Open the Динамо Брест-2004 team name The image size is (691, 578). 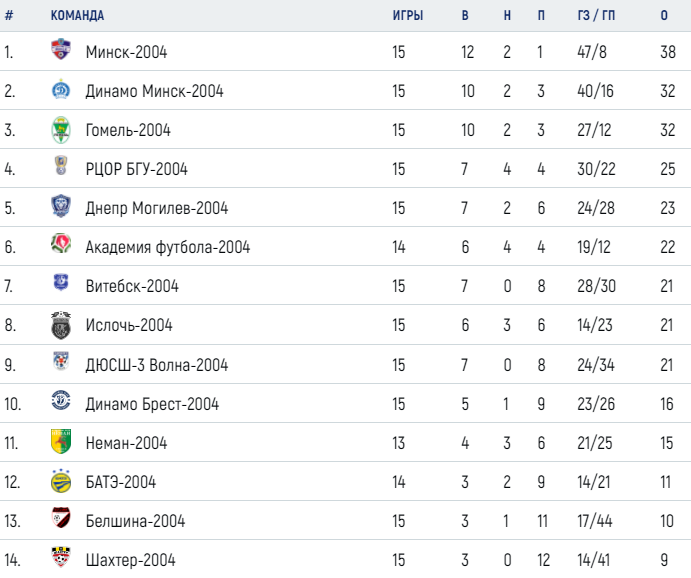pyautogui.click(x=152, y=404)
